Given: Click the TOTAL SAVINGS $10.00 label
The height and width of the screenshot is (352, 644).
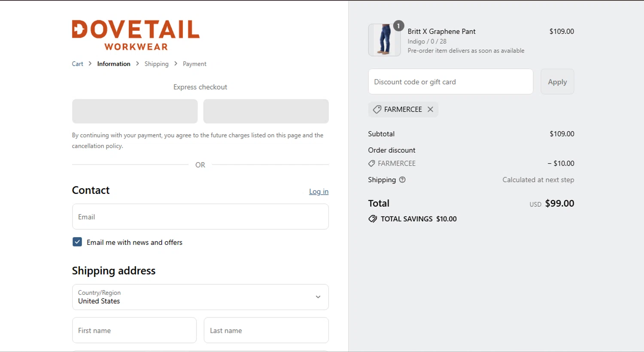Looking at the screenshot, I should coord(419,219).
